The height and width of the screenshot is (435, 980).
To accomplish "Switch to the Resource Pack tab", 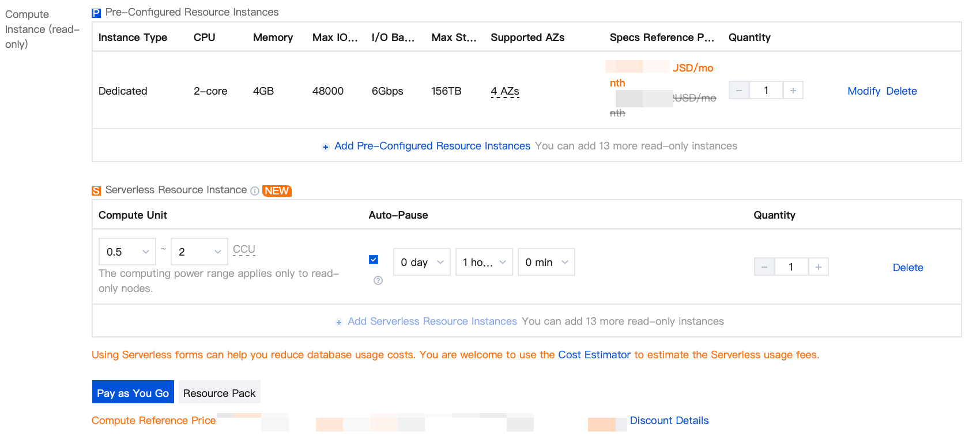I will (x=219, y=392).
